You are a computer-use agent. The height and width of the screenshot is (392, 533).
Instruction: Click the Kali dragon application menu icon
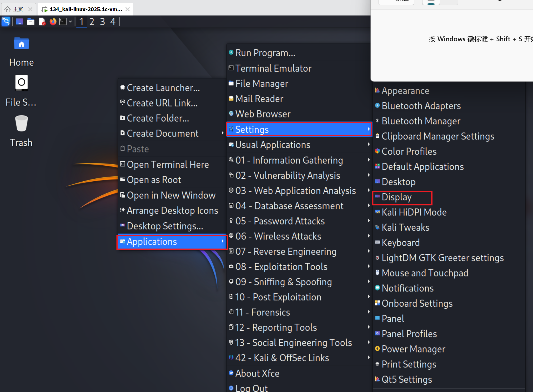tap(6, 22)
